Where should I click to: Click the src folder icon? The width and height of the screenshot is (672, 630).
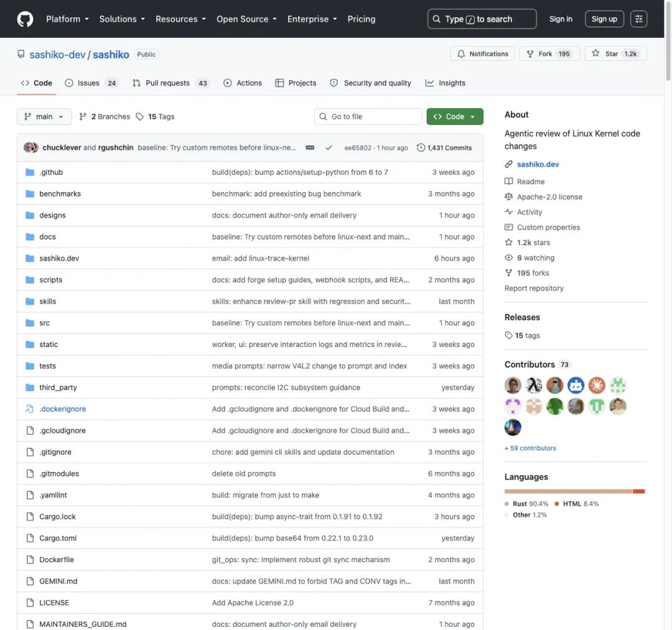click(30, 323)
